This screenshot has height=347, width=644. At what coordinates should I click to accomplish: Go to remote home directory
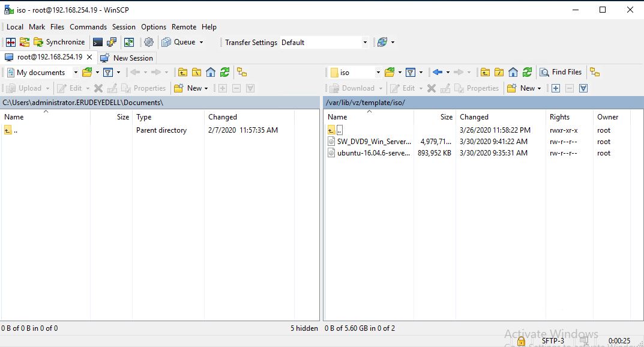pos(513,72)
